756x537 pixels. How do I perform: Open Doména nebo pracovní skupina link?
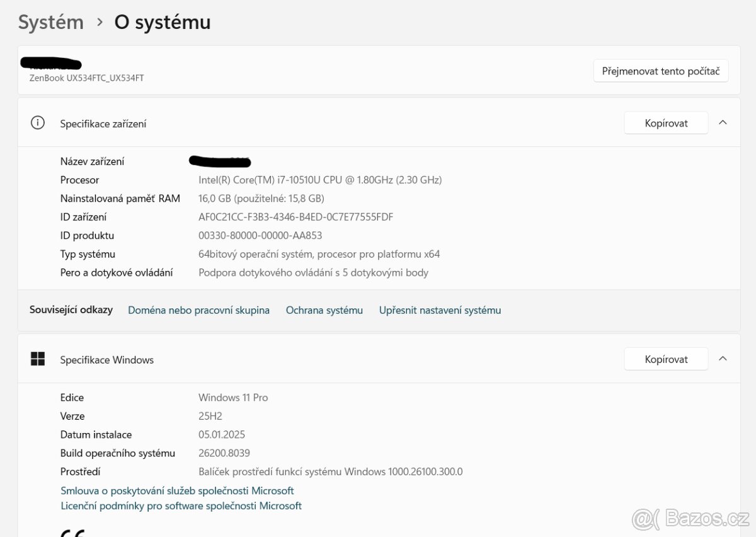[198, 310]
